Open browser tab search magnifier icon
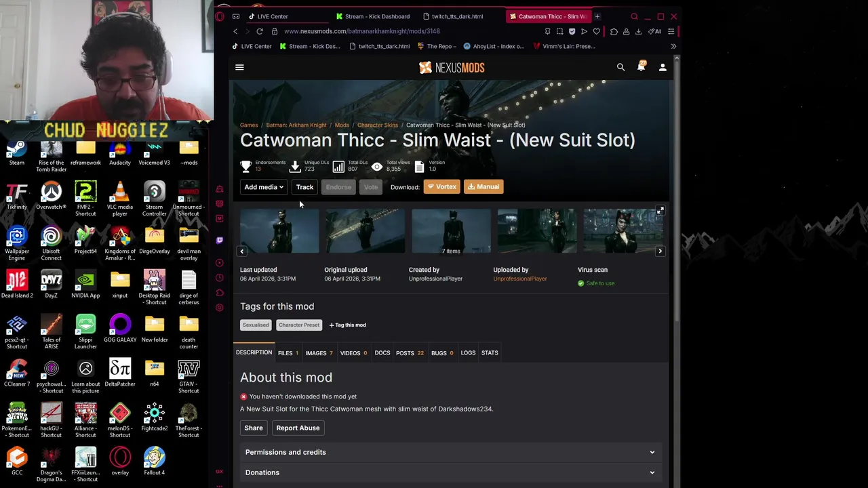Screen dimensions: 868x488 pyautogui.click(x=634, y=16)
